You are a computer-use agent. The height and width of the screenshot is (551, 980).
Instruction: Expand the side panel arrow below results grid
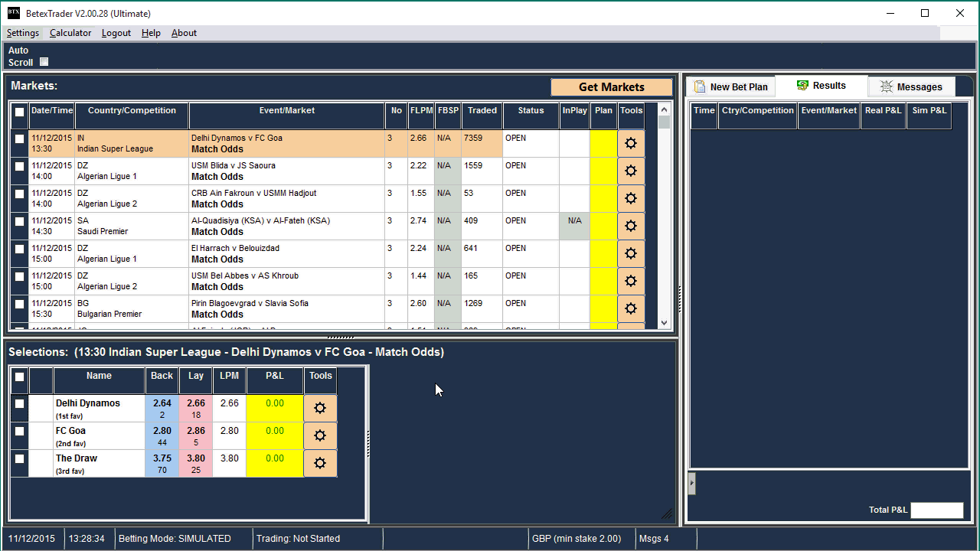(x=691, y=483)
